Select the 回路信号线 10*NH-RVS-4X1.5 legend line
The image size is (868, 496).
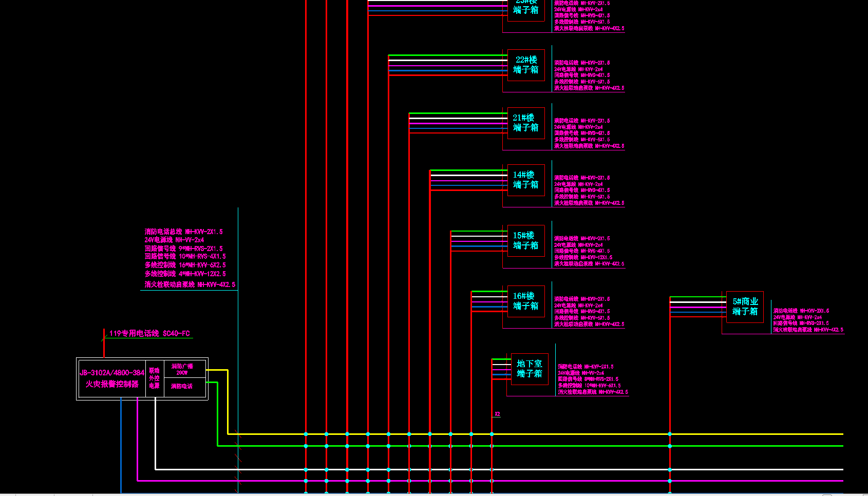(185, 256)
